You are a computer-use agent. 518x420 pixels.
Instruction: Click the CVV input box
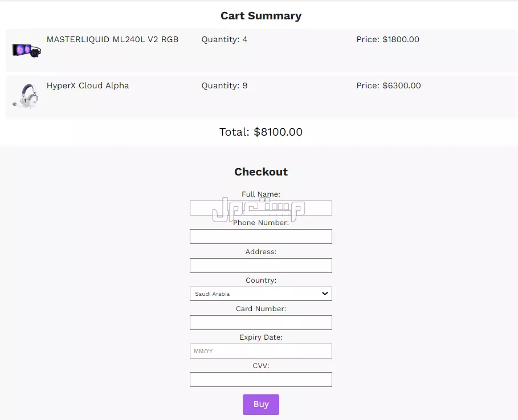tap(260, 380)
